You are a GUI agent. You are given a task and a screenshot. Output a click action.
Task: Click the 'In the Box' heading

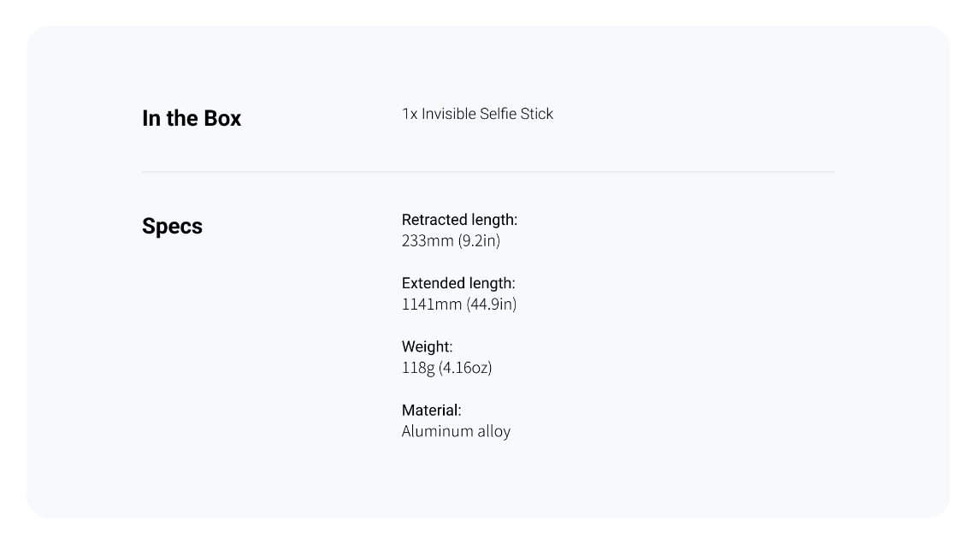pyautogui.click(x=192, y=118)
